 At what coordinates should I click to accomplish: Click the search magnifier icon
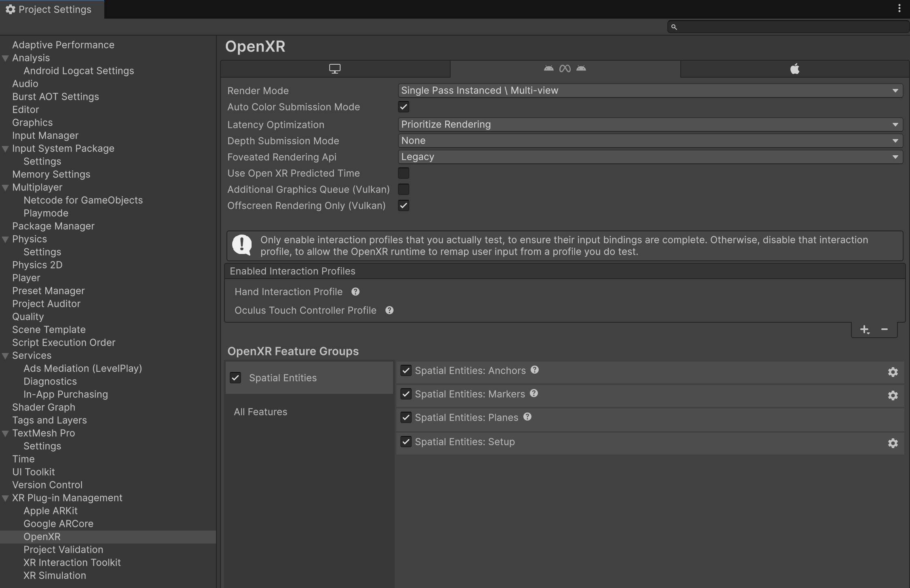point(674,27)
